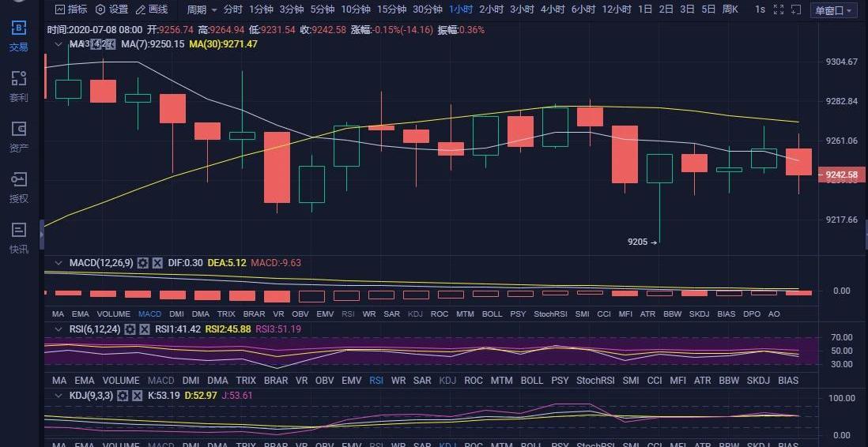Click the current price label 9242.58
The height and width of the screenshot is (447, 868).
[x=841, y=175]
